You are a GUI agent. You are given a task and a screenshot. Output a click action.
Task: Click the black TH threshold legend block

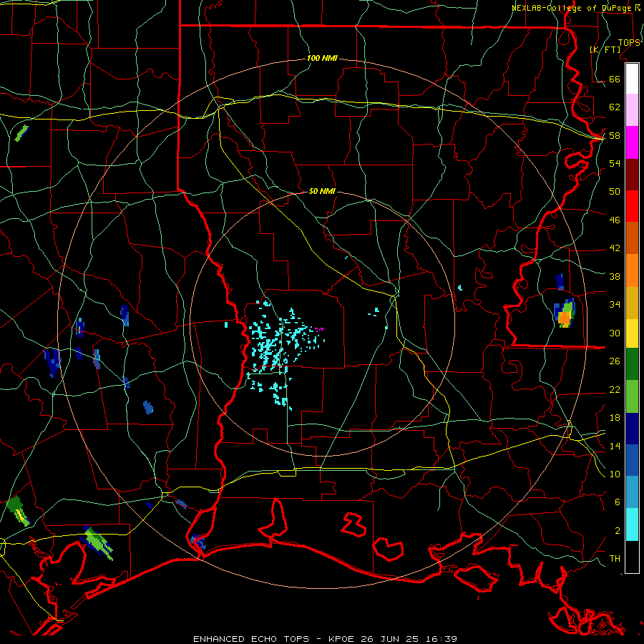[632, 557]
